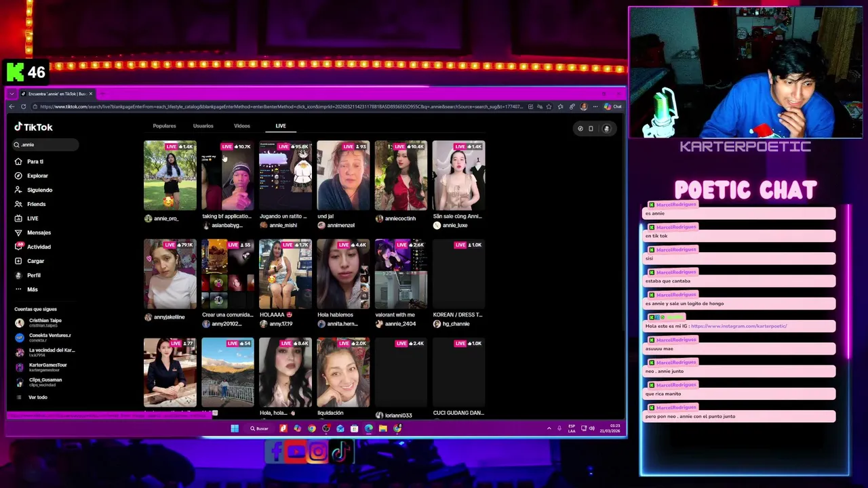Switch to the Usuarios tab
The width and height of the screenshot is (868, 488).
203,126
